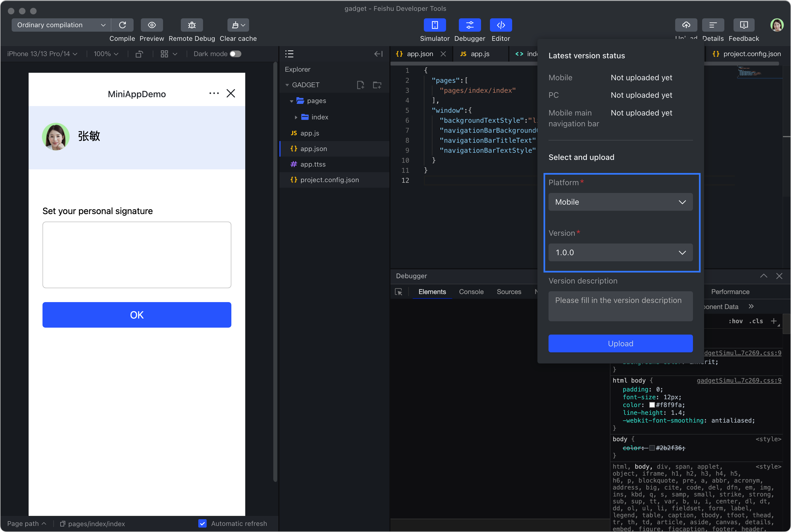Open the Details panel icon
Viewport: 791px width, 532px height.
click(713, 25)
